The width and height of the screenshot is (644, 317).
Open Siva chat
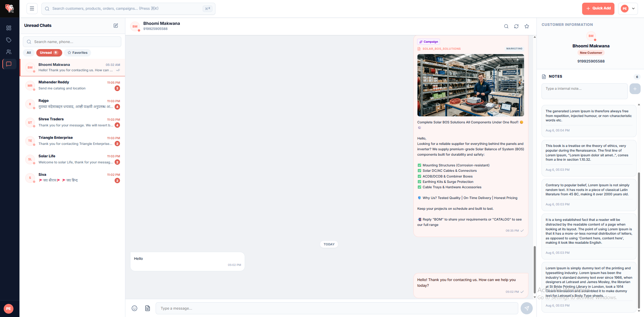[x=72, y=178]
